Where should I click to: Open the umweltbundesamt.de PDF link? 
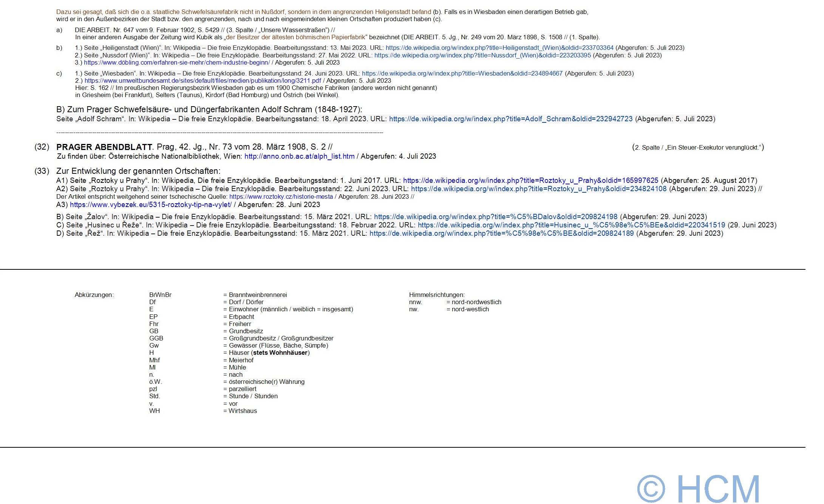click(x=203, y=81)
